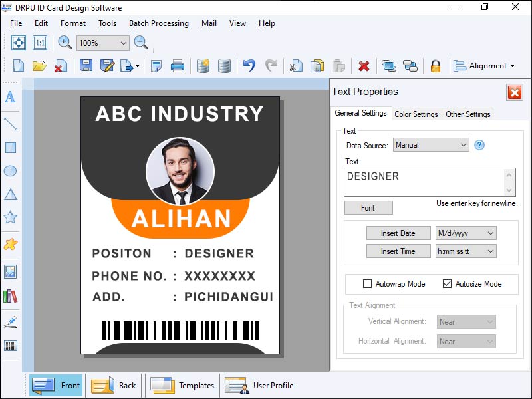The image size is (532, 399).
Task: Select the orange symbol shape tool
Action: click(11, 244)
